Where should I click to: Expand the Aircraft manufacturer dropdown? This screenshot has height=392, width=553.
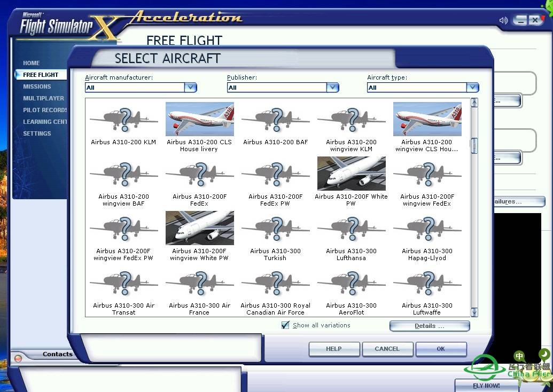coord(191,88)
